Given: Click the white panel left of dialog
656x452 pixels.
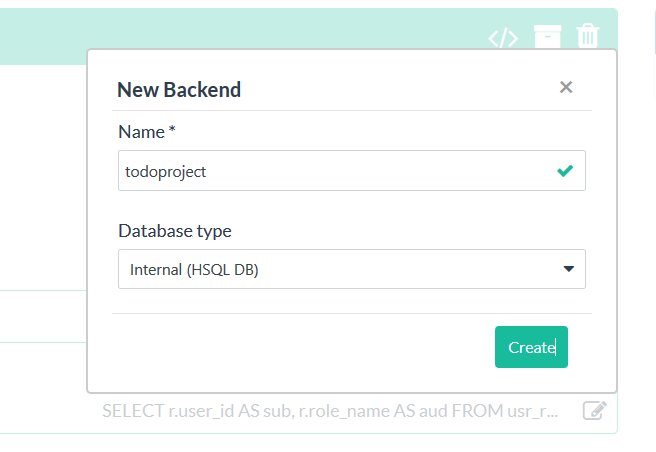Looking at the screenshot, I should click(x=42, y=176).
